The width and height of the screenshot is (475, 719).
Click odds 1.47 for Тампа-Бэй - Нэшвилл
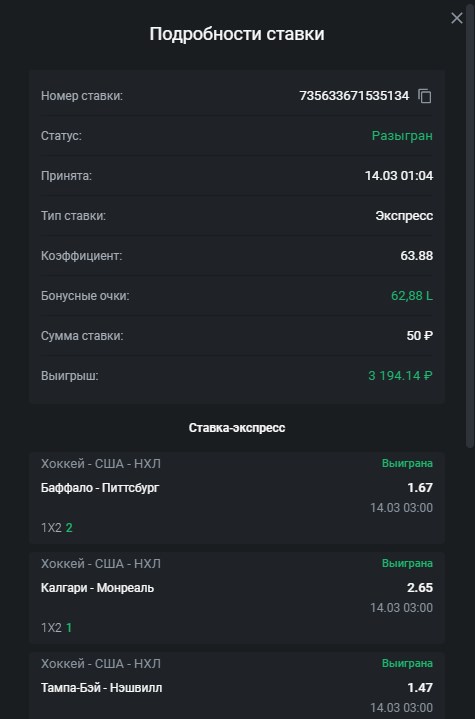[420, 687]
